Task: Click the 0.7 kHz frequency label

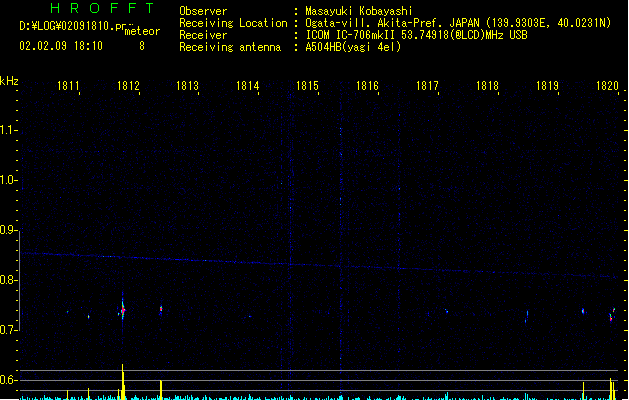Action: 7,330
